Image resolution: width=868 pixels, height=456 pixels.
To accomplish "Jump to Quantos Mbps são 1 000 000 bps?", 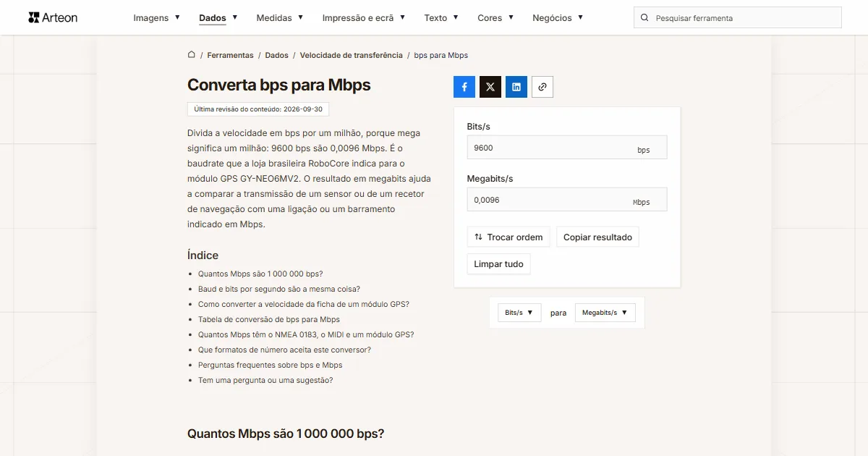I will 260,274.
